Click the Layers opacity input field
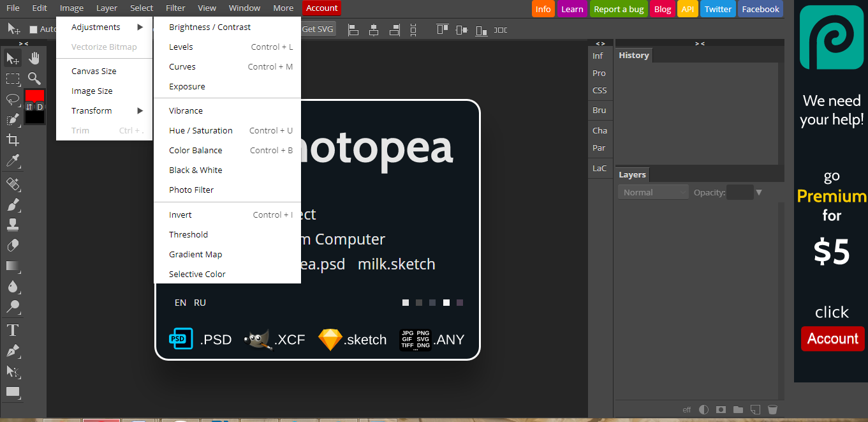The width and height of the screenshot is (868, 422). 740,192
